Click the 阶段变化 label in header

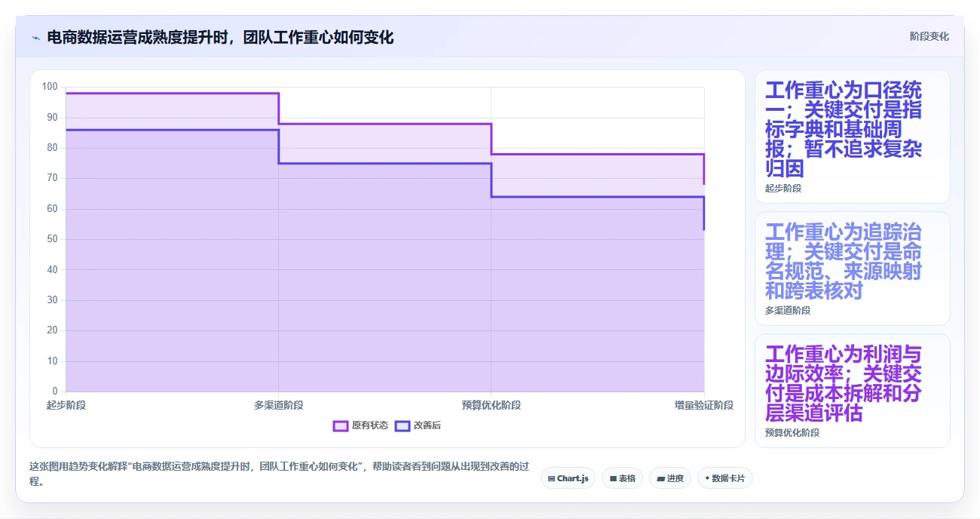pyautogui.click(x=929, y=36)
